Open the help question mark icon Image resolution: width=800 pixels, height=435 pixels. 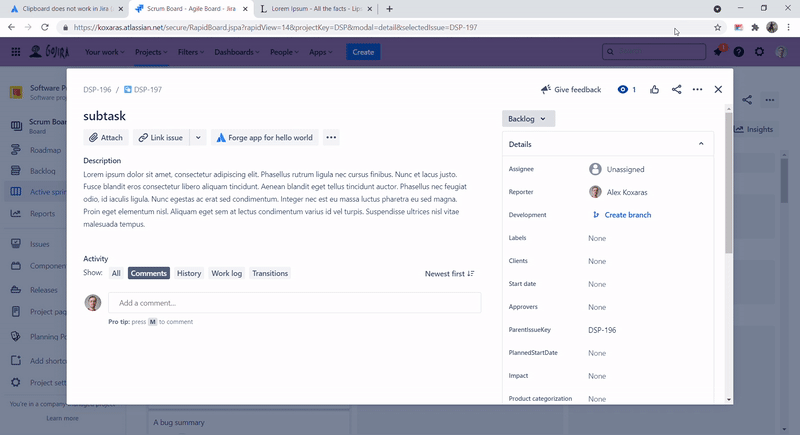tap(738, 52)
